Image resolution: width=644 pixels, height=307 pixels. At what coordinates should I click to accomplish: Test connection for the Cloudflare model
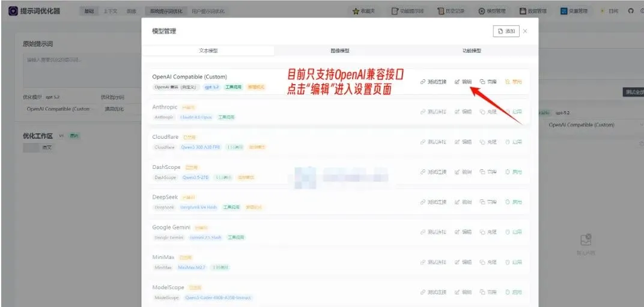433,142
